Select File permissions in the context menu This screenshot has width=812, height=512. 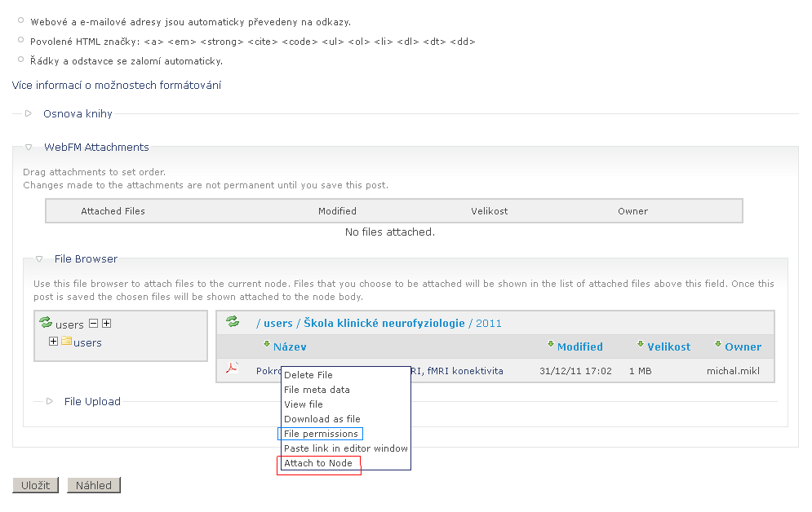click(321, 434)
